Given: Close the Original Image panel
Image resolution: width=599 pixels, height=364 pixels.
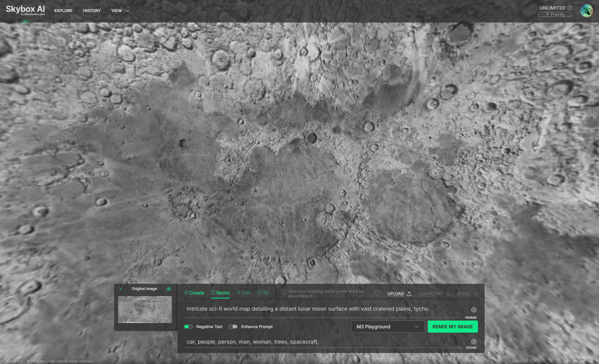Looking at the screenshot, I should coord(121,289).
